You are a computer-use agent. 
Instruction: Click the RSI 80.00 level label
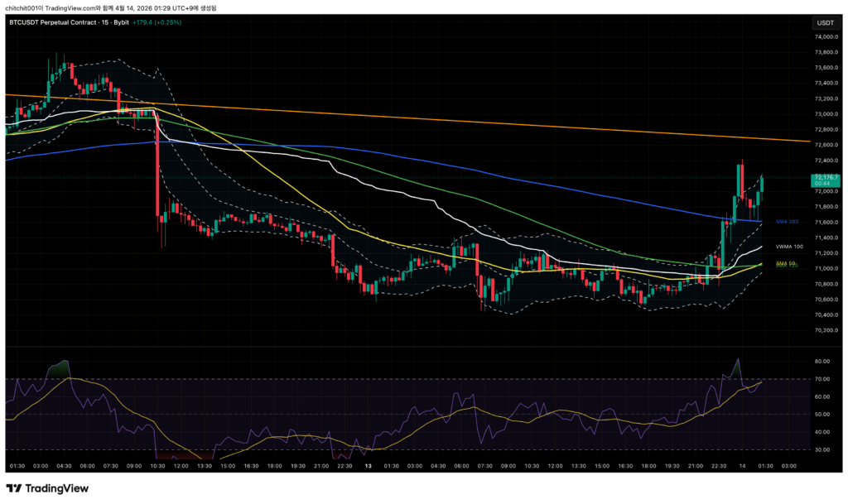823,362
